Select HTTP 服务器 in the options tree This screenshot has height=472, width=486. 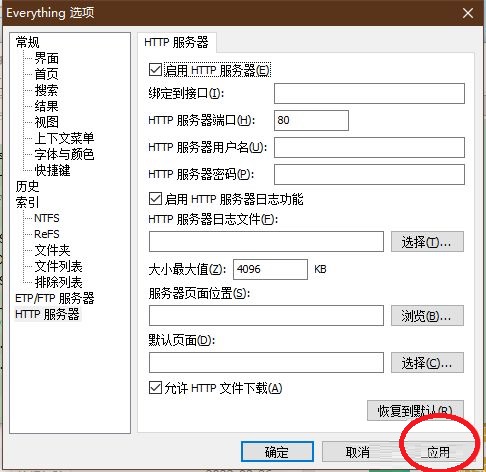coord(47,314)
